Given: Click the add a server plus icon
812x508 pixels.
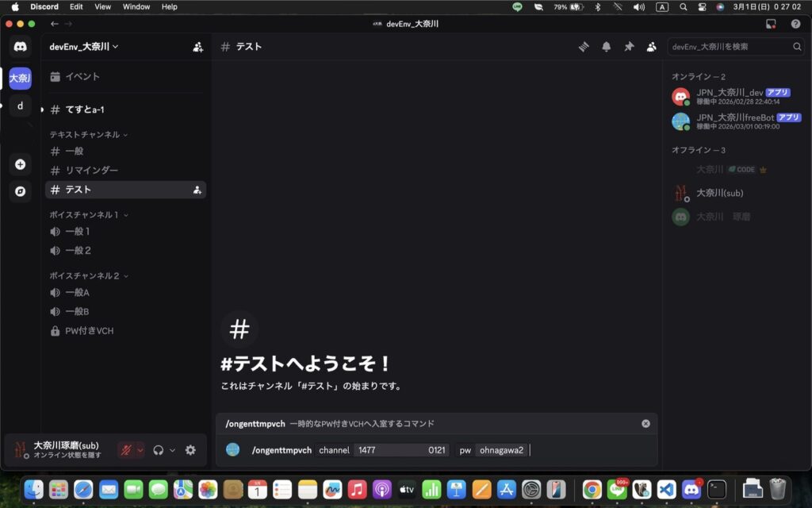Looking at the screenshot, I should pyautogui.click(x=21, y=164).
